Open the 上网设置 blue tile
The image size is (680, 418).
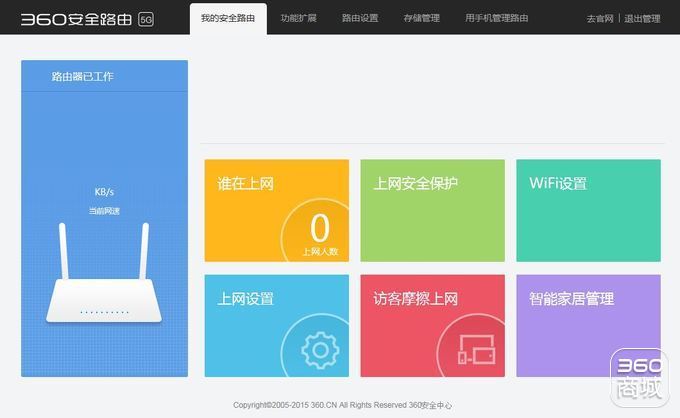(x=277, y=326)
